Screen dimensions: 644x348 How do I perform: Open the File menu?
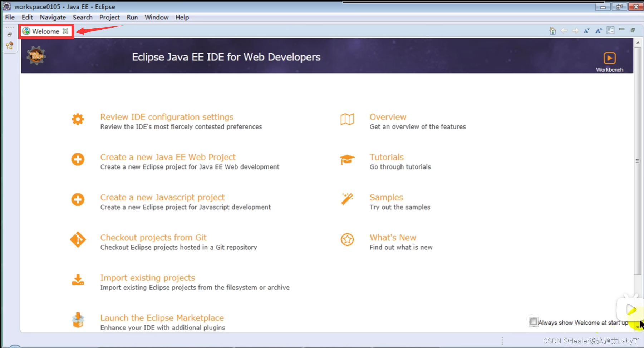coord(10,17)
